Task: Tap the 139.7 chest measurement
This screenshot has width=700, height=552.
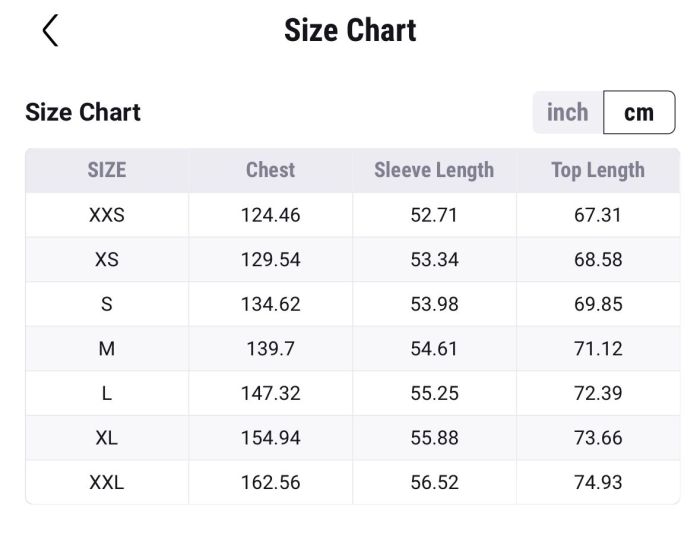Action: [270, 348]
